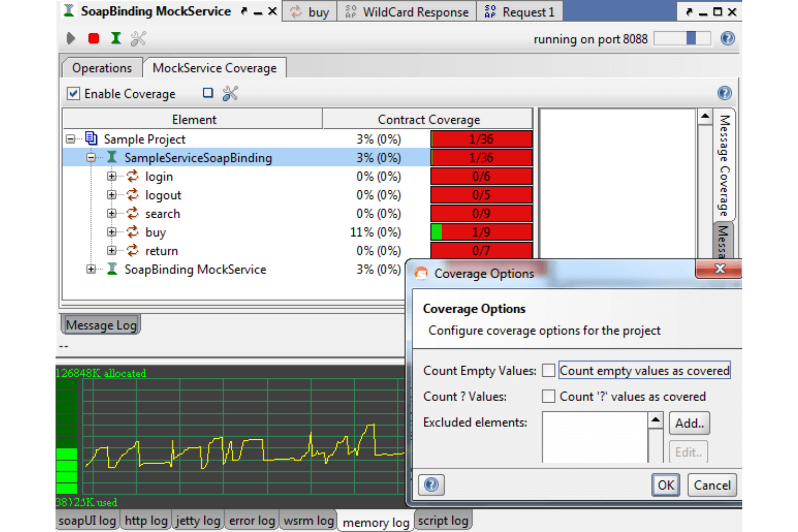Close the Coverage Options dialog with X
Image resolution: width=798 pixels, height=532 pixels.
[x=719, y=268]
